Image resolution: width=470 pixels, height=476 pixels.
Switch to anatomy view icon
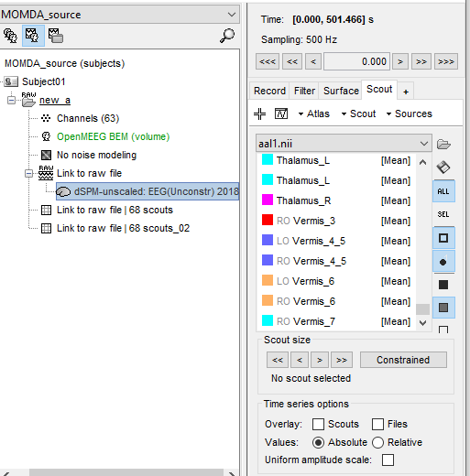(x=10, y=36)
